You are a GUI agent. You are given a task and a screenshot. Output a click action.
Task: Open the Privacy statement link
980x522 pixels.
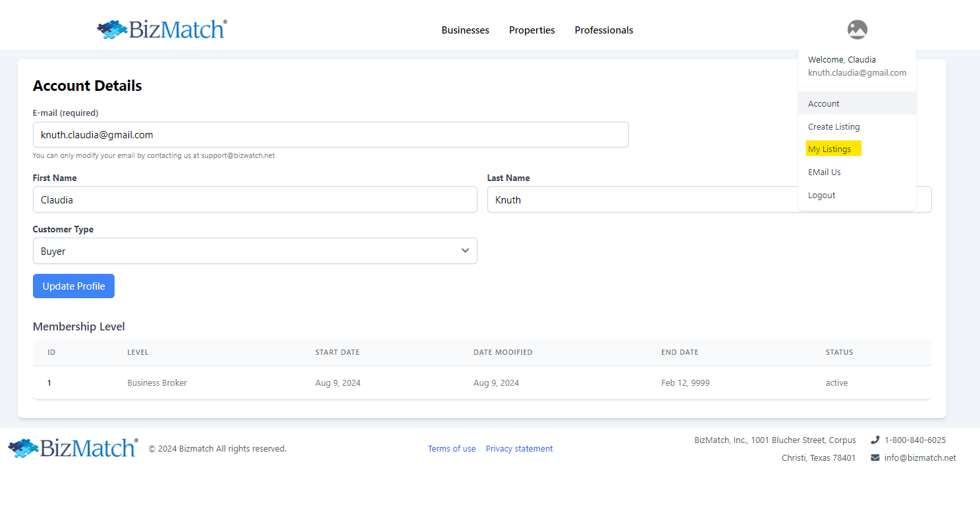pyautogui.click(x=519, y=448)
